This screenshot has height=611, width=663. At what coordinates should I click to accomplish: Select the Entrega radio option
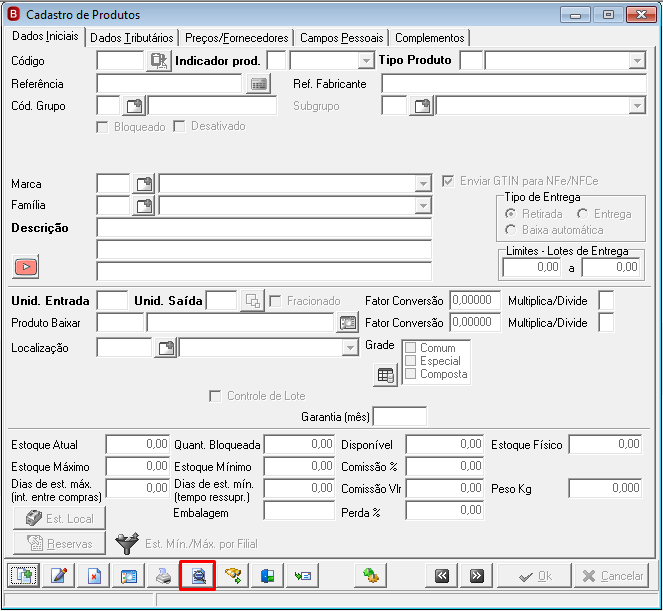coord(582,214)
